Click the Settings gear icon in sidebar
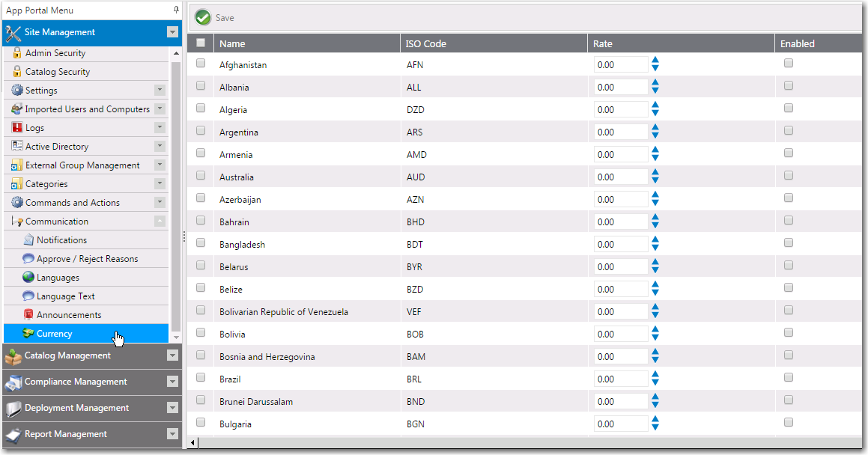868x455 pixels. 17,91
